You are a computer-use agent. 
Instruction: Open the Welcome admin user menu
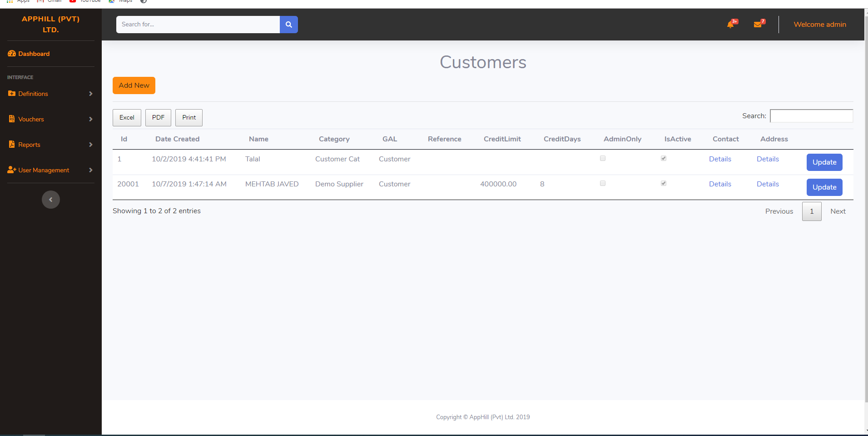click(x=819, y=25)
